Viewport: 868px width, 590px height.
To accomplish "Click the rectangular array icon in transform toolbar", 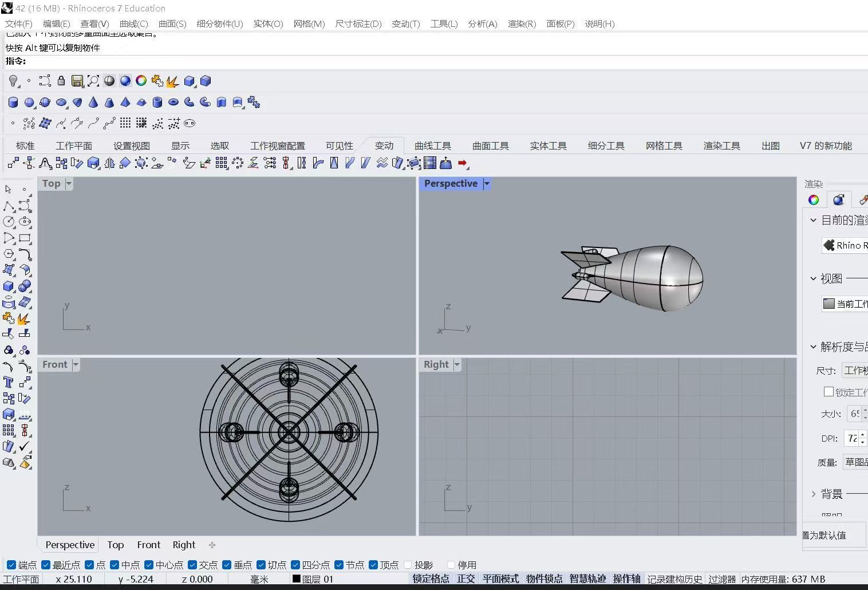I will click(x=222, y=163).
